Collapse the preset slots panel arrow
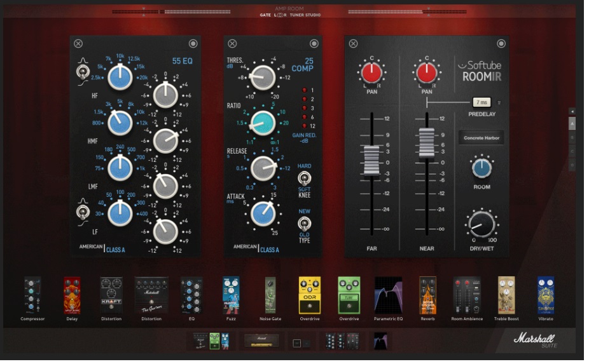The image size is (589, 364). [x=572, y=111]
